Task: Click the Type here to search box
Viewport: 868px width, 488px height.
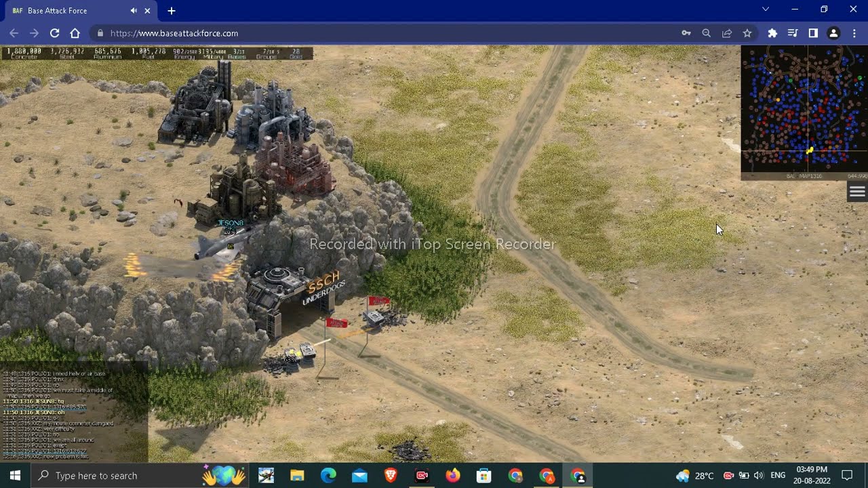Action: click(140, 475)
